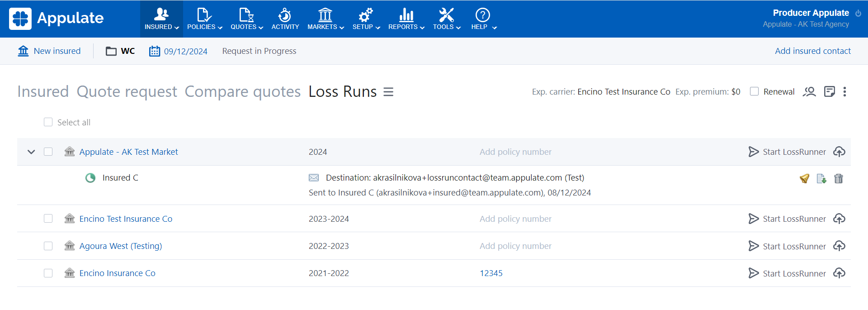Open the Quote request tab
The width and height of the screenshot is (868, 310).
pyautogui.click(x=127, y=91)
